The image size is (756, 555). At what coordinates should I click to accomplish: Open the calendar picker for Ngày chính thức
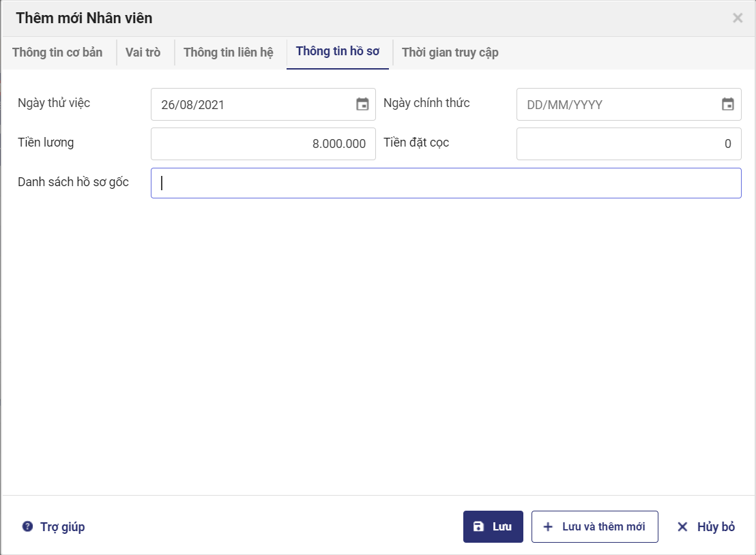pos(728,104)
